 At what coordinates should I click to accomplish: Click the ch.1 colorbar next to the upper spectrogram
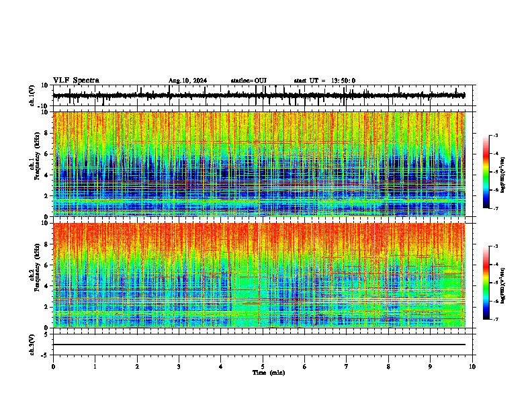tap(486, 172)
